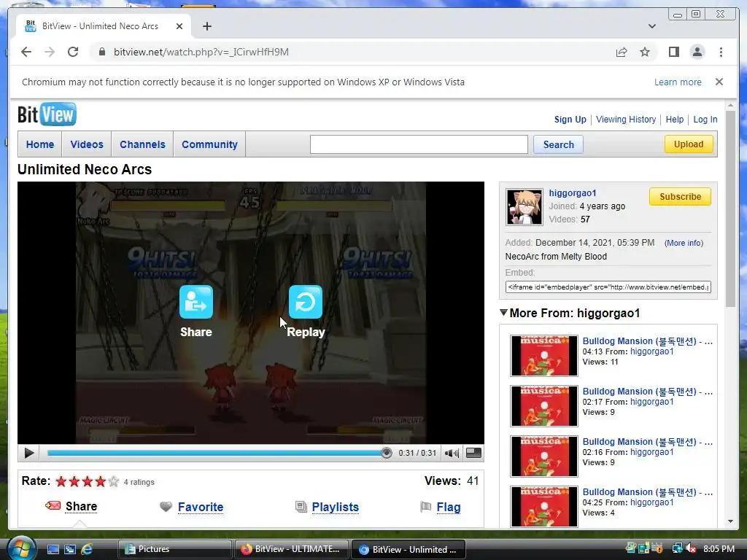Toggle the browser side panel icon
Image resolution: width=747 pixels, height=560 pixels.
point(673,52)
